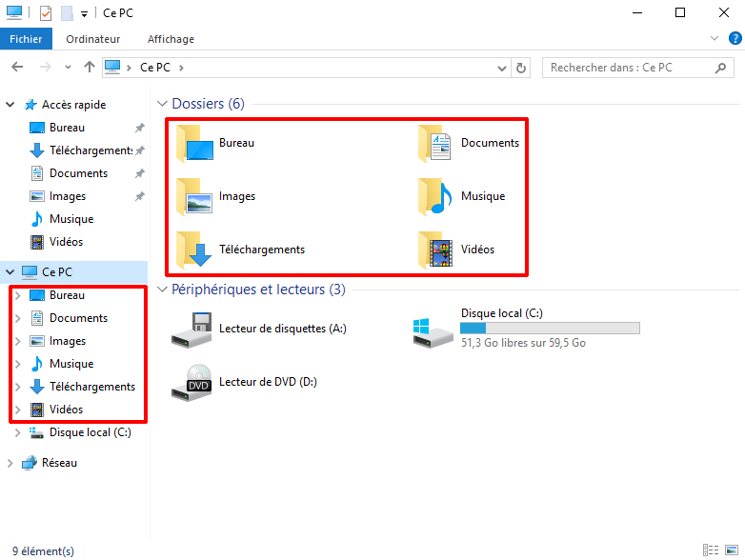Expand the ribbon with chevron
Viewport: 745px width, 560px height.
(x=715, y=38)
